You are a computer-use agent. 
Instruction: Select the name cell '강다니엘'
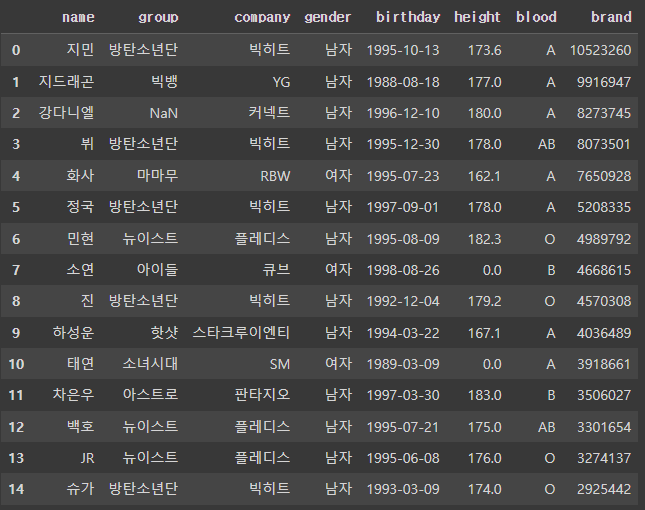[66, 113]
